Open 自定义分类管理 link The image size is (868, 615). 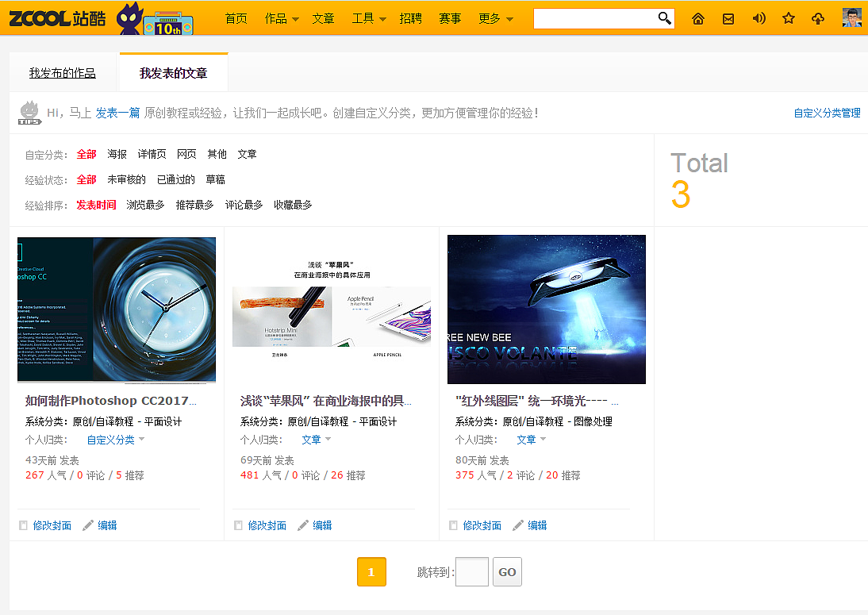click(827, 113)
